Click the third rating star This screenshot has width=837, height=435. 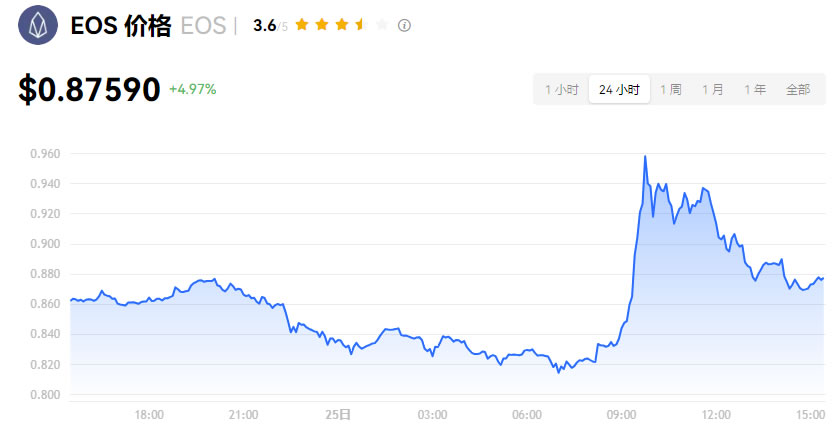point(342,25)
